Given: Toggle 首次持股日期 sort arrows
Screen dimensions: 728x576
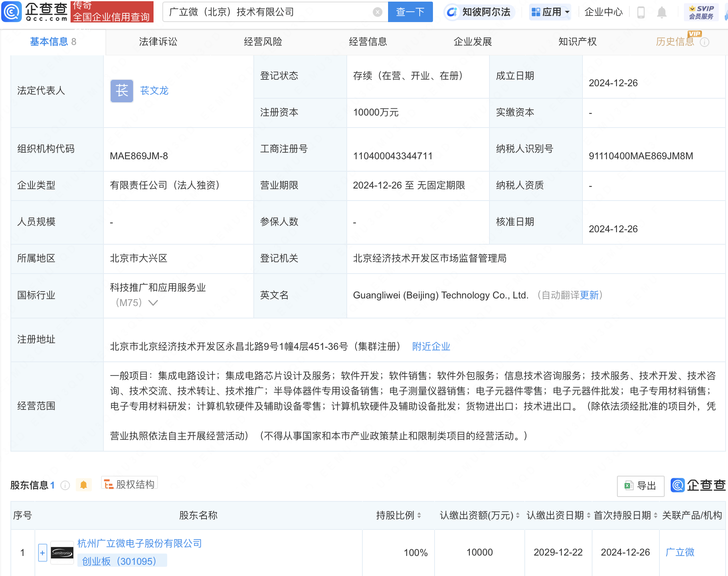Looking at the screenshot, I should coord(655,515).
